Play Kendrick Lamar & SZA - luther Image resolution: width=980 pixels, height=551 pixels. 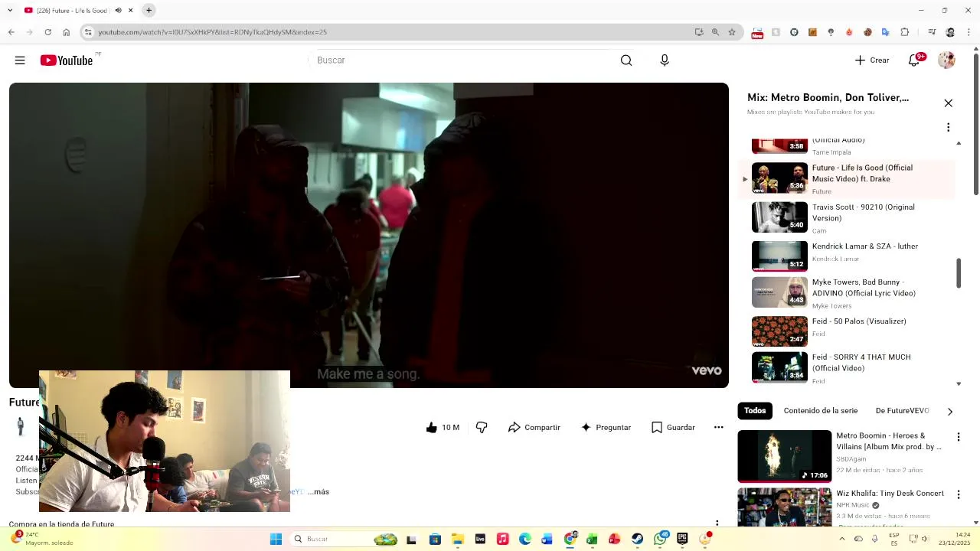[847, 256]
